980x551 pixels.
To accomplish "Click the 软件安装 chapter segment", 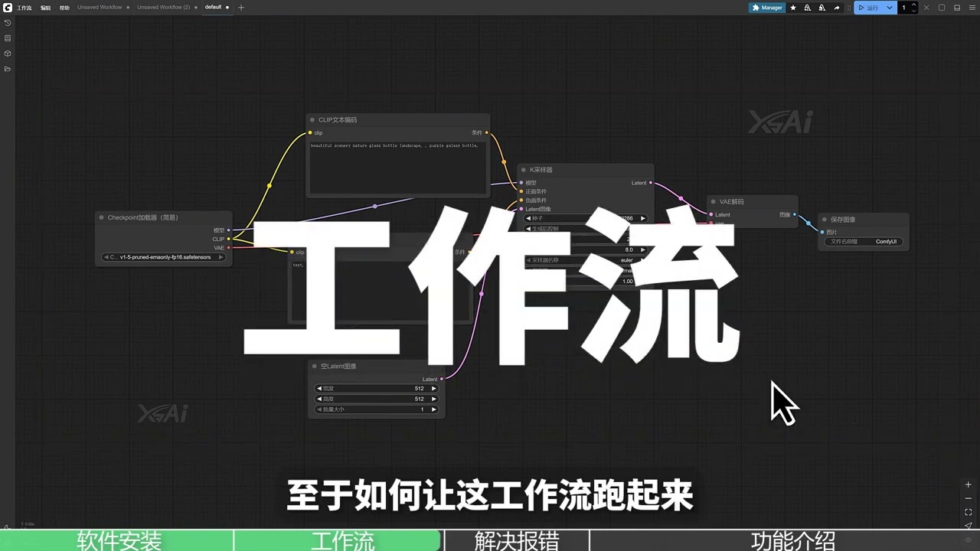I will 117,540.
